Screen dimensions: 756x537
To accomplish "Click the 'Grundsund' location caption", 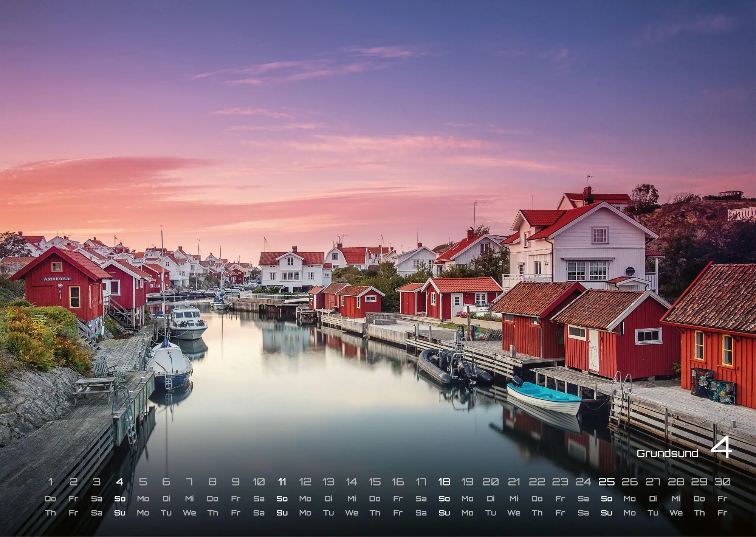I will (x=667, y=453).
